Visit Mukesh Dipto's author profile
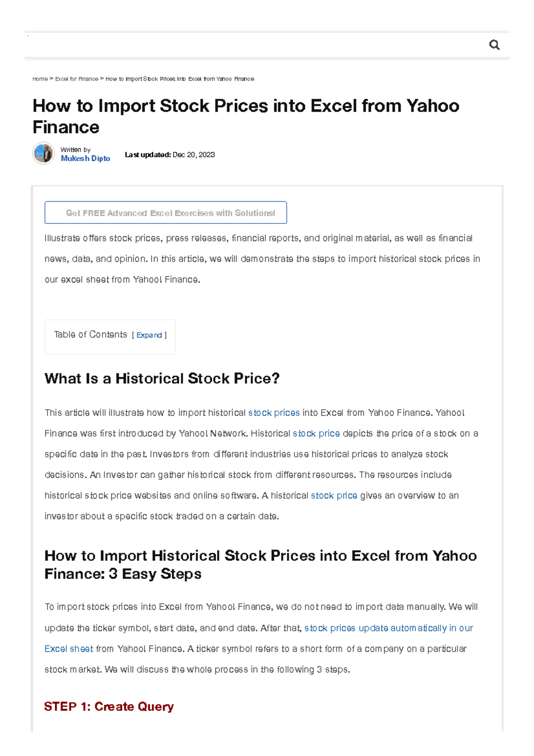The image size is (534, 756). click(x=85, y=159)
